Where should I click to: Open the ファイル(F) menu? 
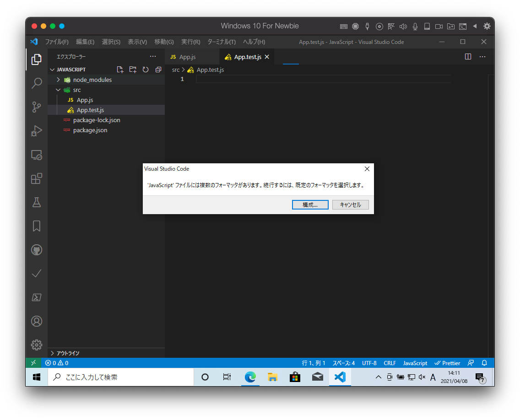tap(57, 42)
